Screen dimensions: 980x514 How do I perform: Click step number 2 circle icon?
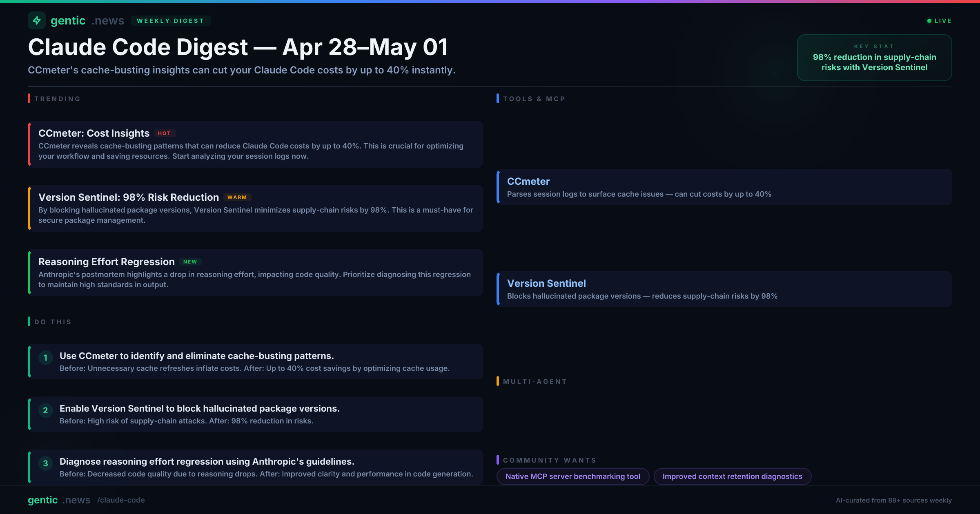pyautogui.click(x=46, y=410)
